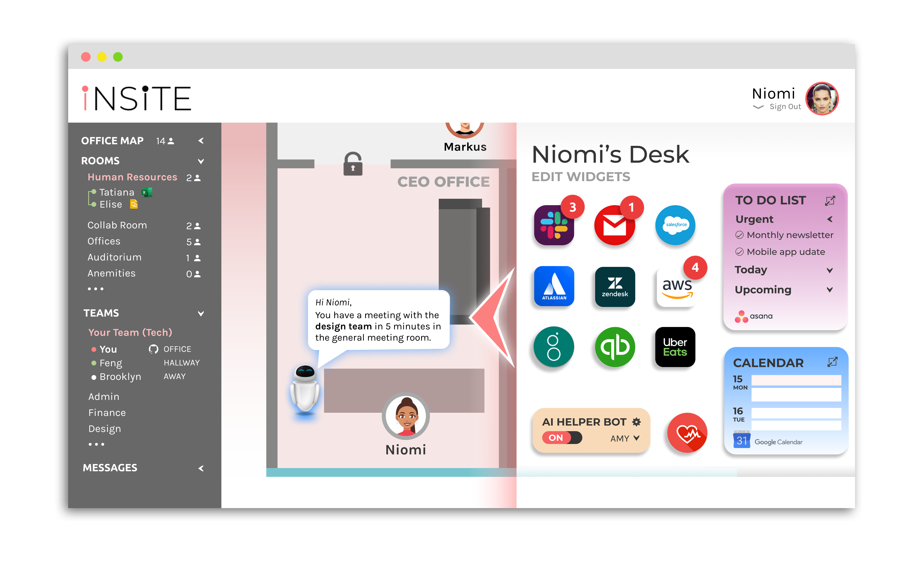924x561 pixels.
Task: Turn off the AI Helper Bot switch
Action: (x=562, y=438)
